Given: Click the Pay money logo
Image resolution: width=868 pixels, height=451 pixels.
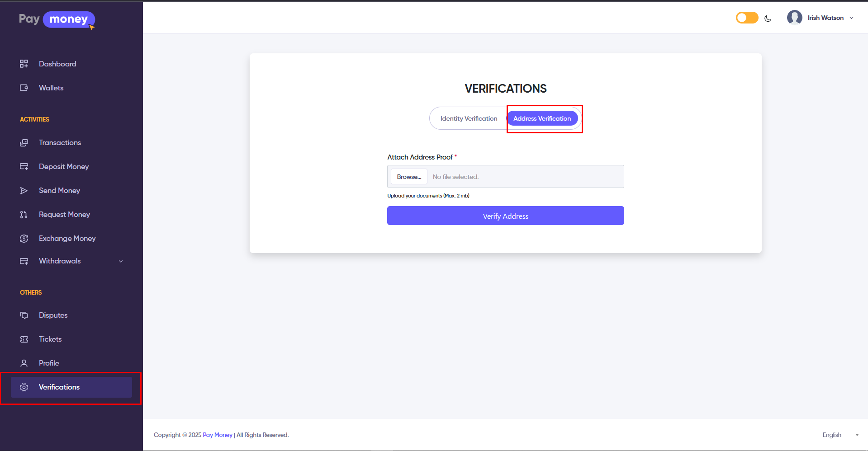Looking at the screenshot, I should pos(57,19).
